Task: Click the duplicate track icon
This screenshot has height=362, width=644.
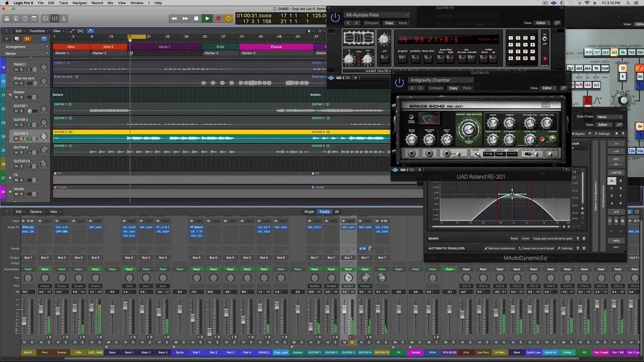Action: click(17, 39)
